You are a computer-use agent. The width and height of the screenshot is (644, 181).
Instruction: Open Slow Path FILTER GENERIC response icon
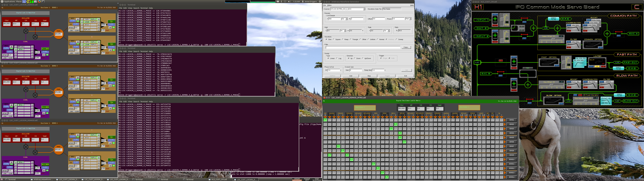(x=607, y=84)
